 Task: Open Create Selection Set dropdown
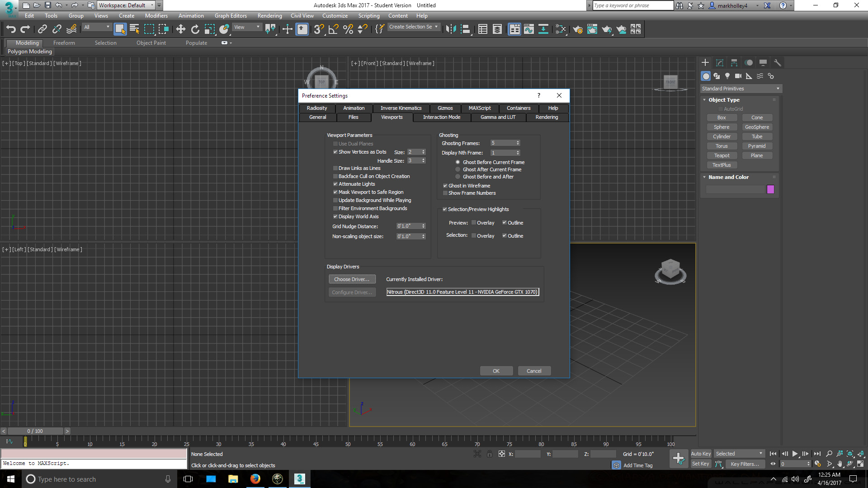click(413, 27)
